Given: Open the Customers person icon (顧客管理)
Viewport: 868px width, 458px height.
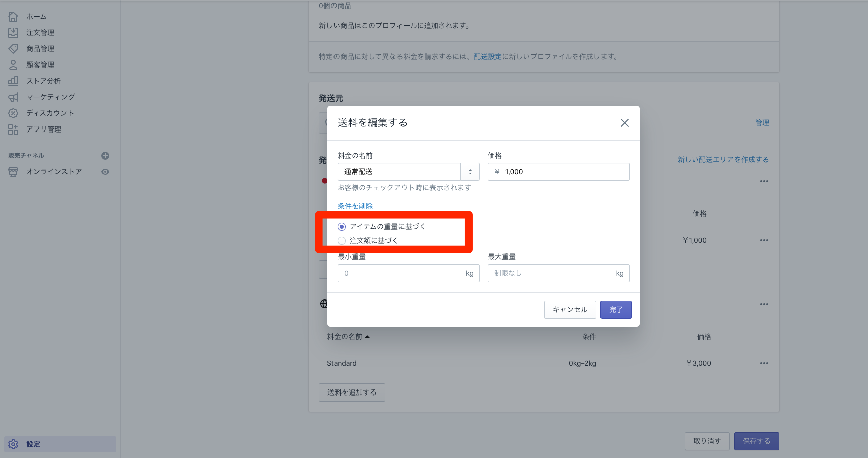Looking at the screenshot, I should click(x=13, y=65).
